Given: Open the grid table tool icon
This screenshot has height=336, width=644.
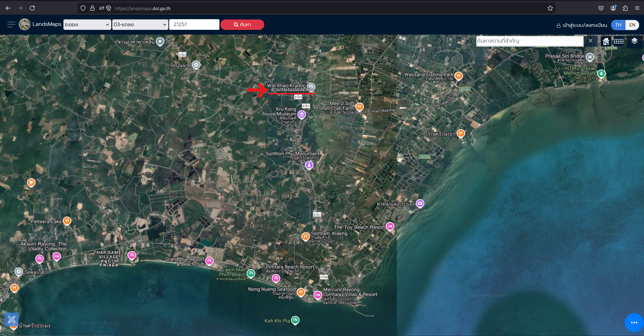Looking at the screenshot, I should [618, 41].
